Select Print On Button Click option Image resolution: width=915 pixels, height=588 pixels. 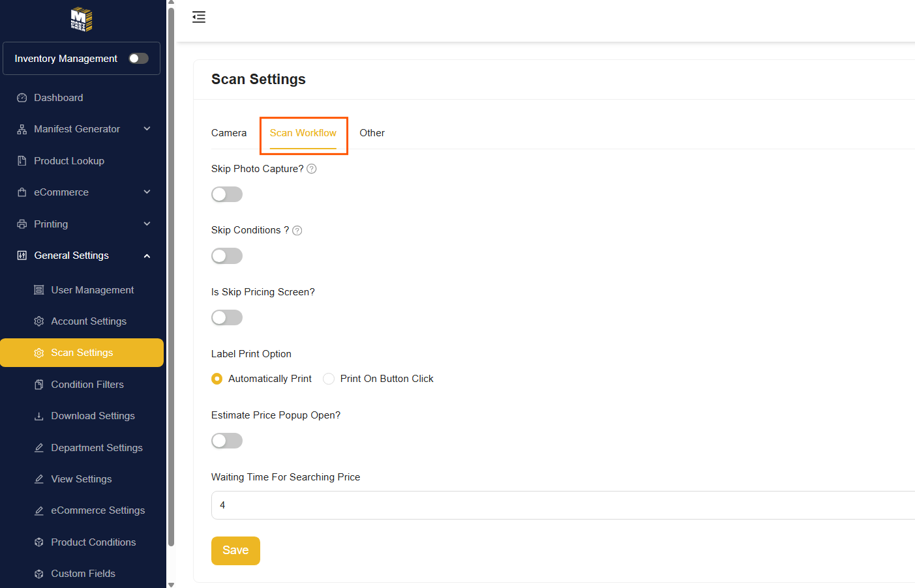pos(329,379)
